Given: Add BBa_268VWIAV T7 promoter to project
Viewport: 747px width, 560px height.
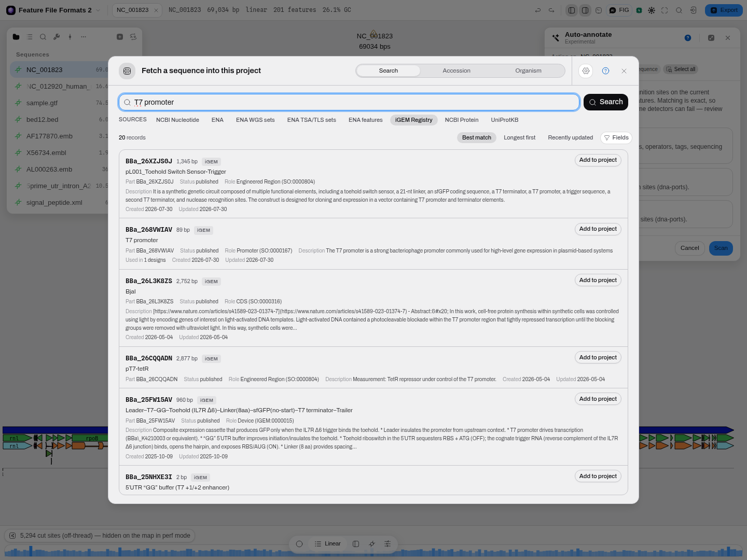Looking at the screenshot, I should pyautogui.click(x=598, y=229).
